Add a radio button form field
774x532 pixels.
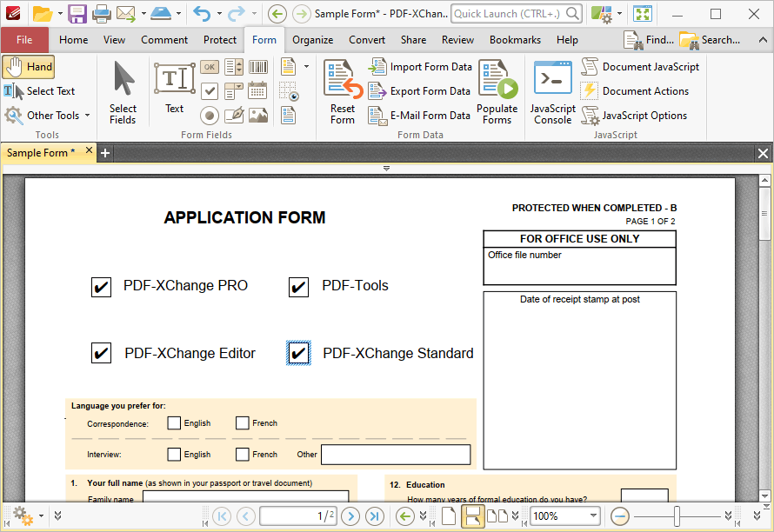210,116
